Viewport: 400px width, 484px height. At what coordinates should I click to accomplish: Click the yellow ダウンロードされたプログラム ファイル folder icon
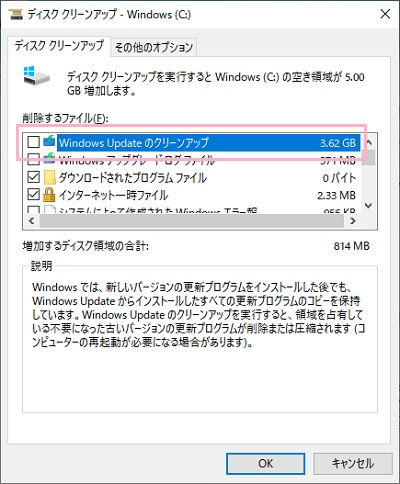[x=49, y=177]
